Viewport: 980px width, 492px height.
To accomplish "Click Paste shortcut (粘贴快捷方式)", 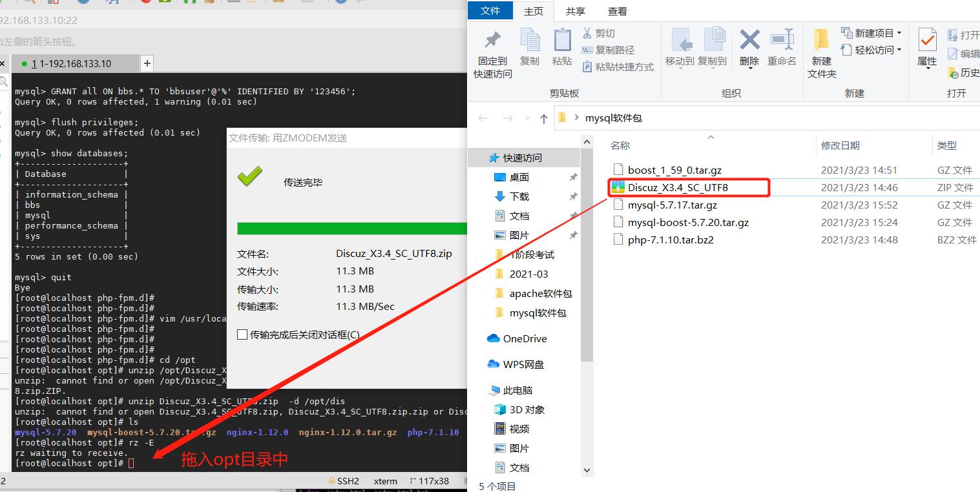I will click(x=618, y=67).
